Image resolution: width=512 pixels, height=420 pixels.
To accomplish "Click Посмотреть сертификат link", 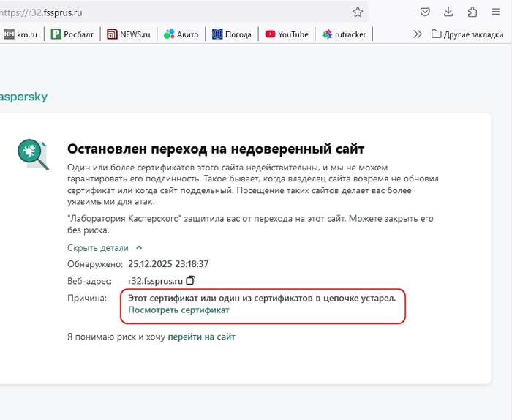I will coord(178,310).
